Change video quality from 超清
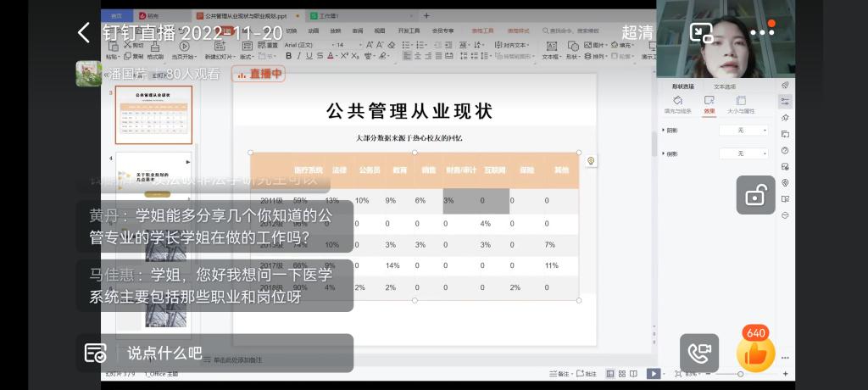868x390 pixels. (637, 33)
